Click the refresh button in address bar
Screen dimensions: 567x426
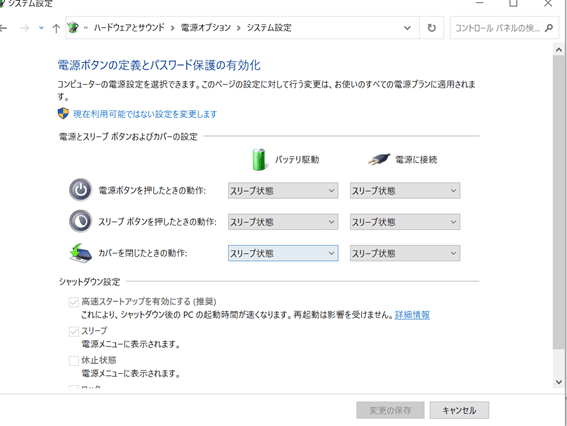431,28
